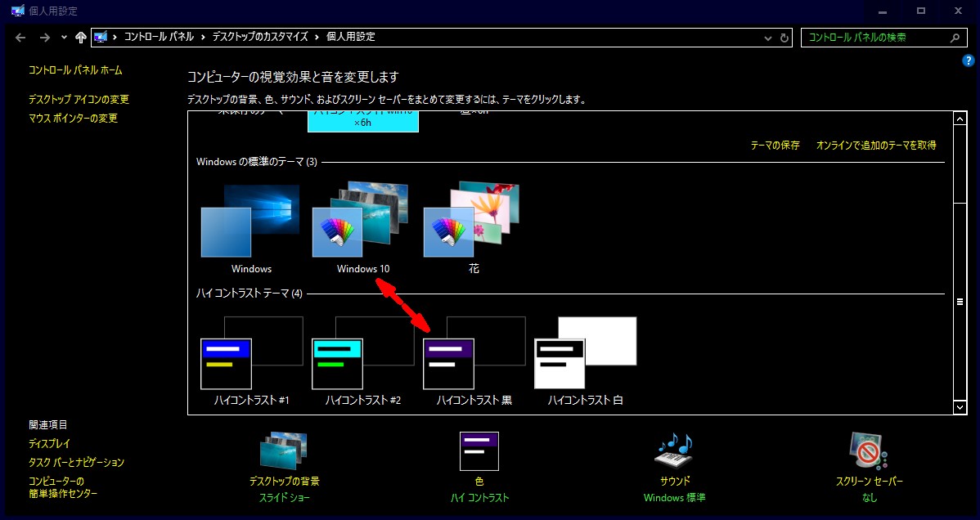Click the control panel icon in address bar

point(101,37)
